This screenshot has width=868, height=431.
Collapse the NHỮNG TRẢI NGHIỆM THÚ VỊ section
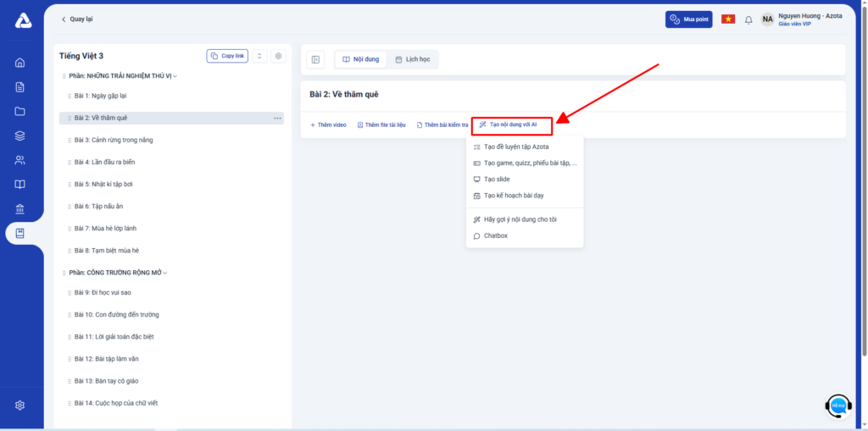coord(175,76)
